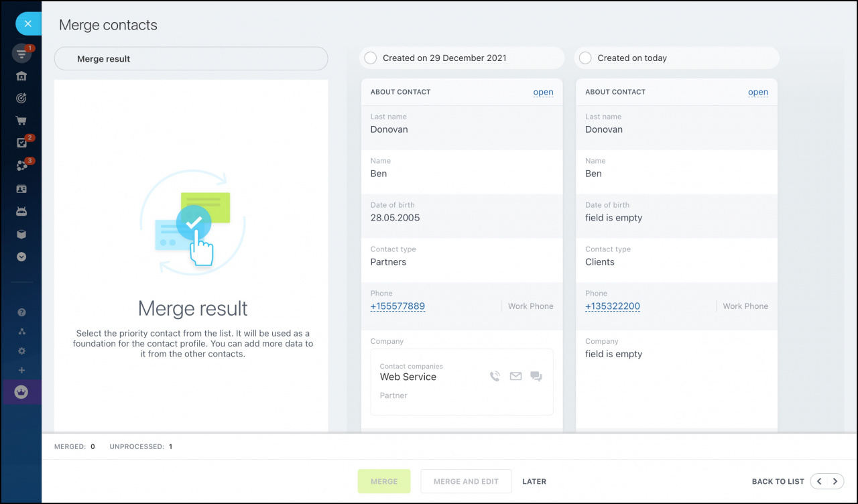Click phone number +135322200
The height and width of the screenshot is (504, 858).
point(613,306)
